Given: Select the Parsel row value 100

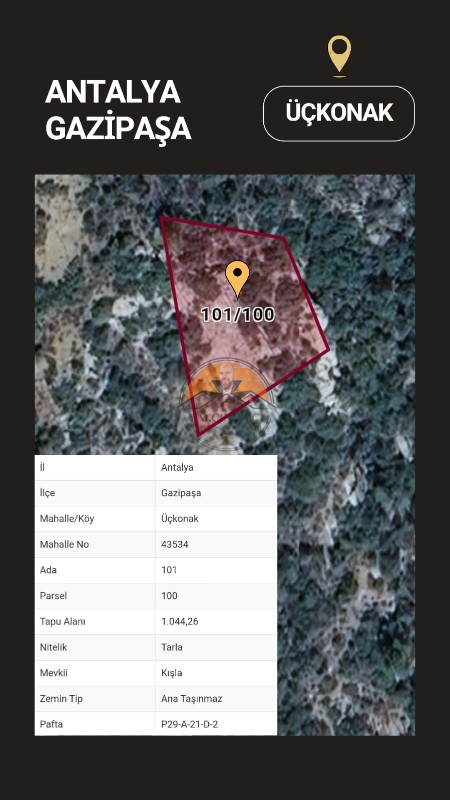Looking at the screenshot, I should pos(169,595).
